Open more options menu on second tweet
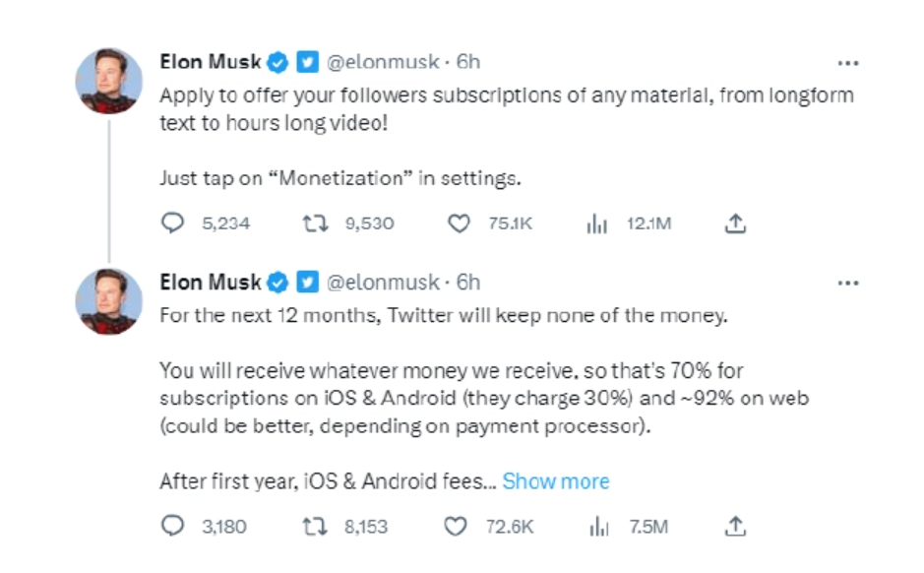Viewport: 924px width, 573px height. coord(847,283)
